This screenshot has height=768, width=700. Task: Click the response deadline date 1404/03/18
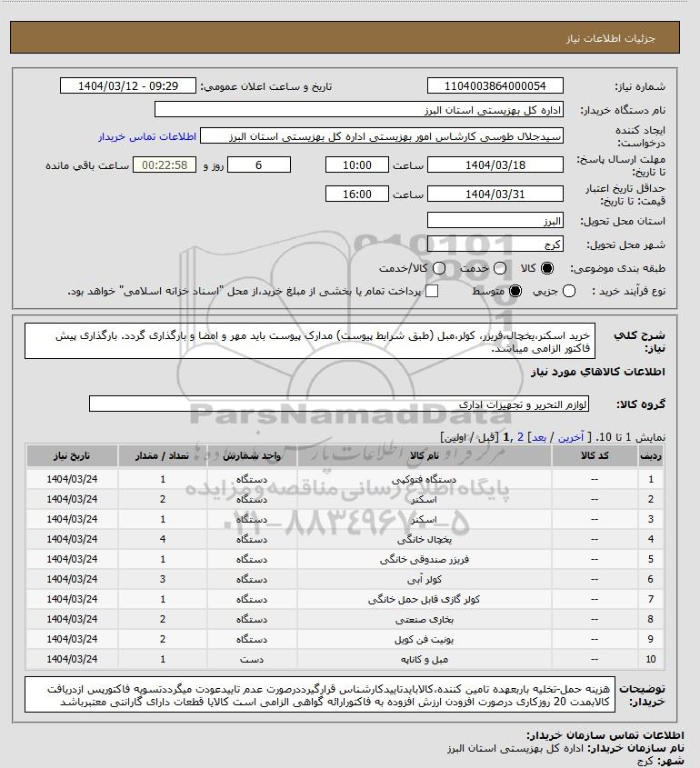495,165
